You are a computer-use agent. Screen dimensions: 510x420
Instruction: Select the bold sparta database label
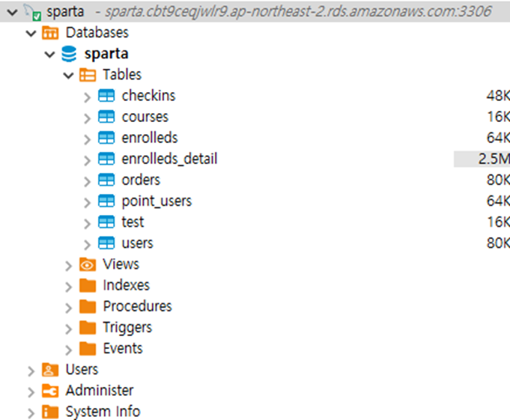(x=106, y=54)
